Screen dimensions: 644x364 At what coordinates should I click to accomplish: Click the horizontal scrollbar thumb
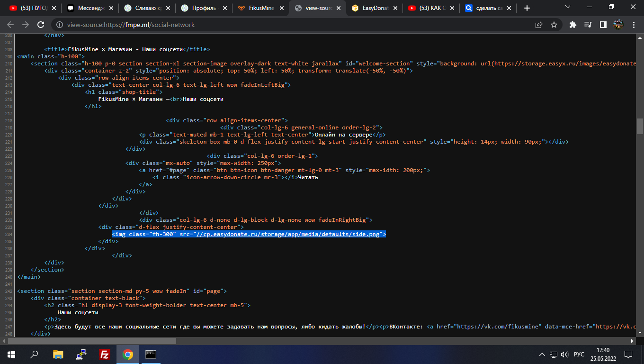pyautogui.click(x=92, y=341)
